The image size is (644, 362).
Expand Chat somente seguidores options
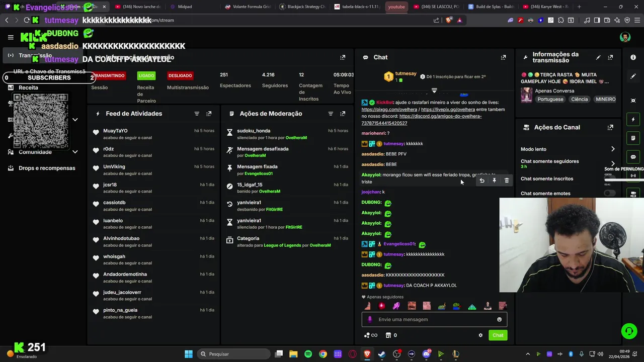pos(613,163)
